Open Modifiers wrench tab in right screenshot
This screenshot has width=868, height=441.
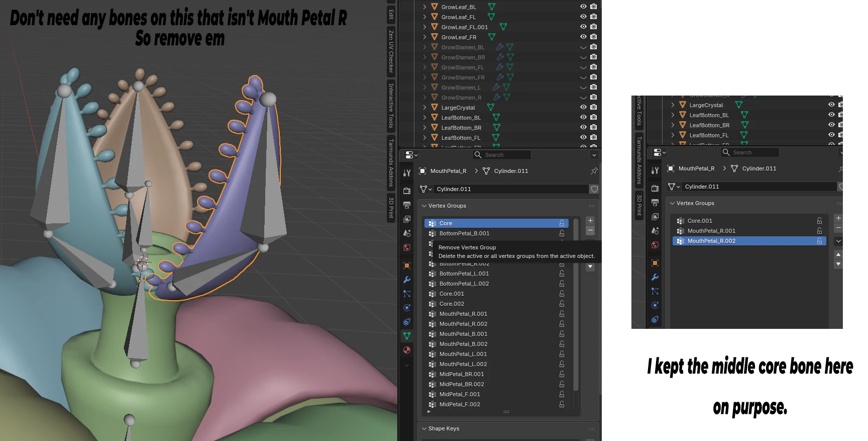[655, 277]
